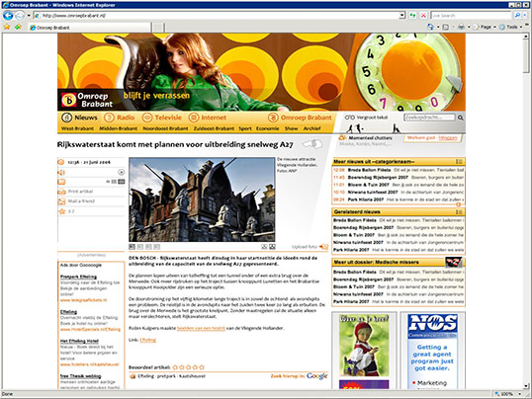This screenshot has width=532, height=399.
Task: Open the Tools menu
Action: point(510,27)
